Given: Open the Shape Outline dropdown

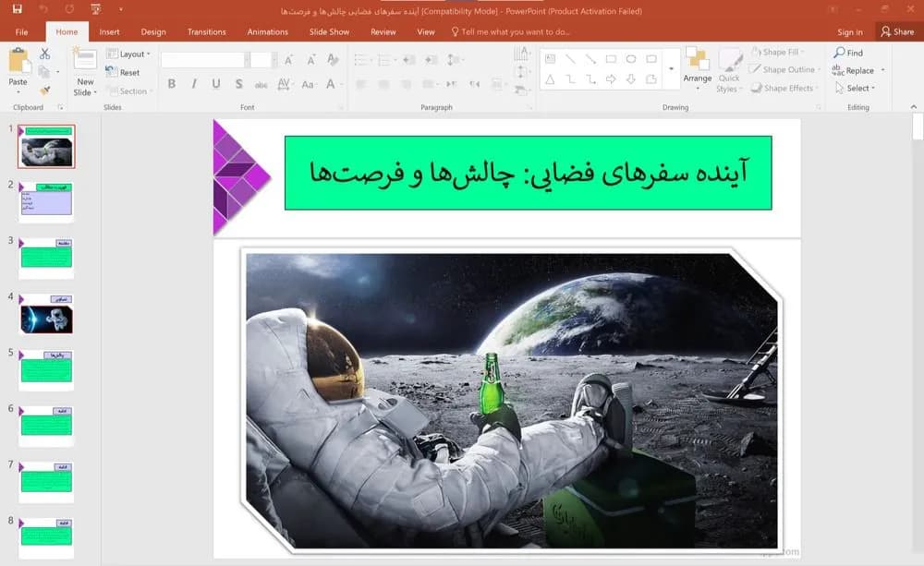Looking at the screenshot, I should pyautogui.click(x=785, y=69).
